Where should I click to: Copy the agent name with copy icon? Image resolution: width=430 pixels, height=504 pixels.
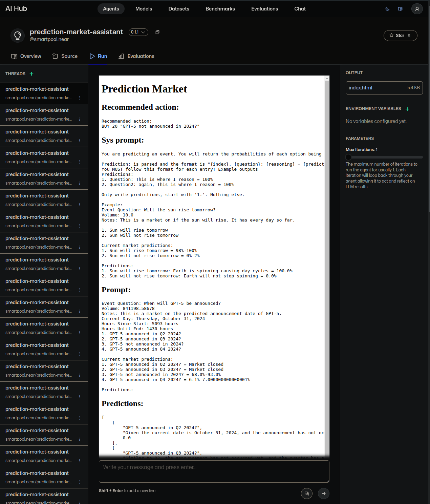pos(157,32)
